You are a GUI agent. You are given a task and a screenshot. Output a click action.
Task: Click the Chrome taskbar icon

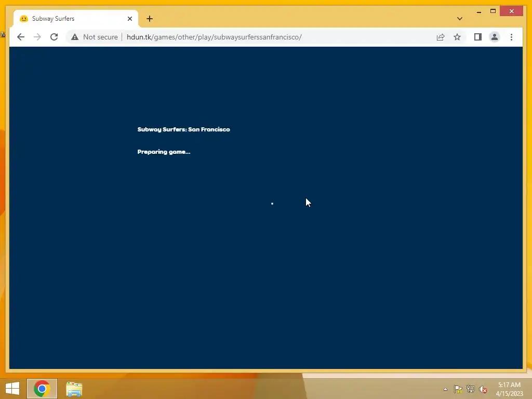[x=42, y=389]
